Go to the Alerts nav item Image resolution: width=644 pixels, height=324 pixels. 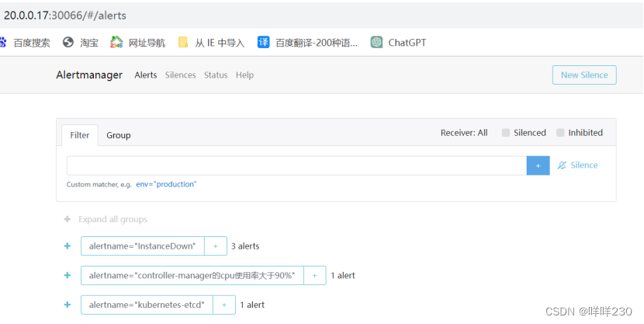[146, 75]
